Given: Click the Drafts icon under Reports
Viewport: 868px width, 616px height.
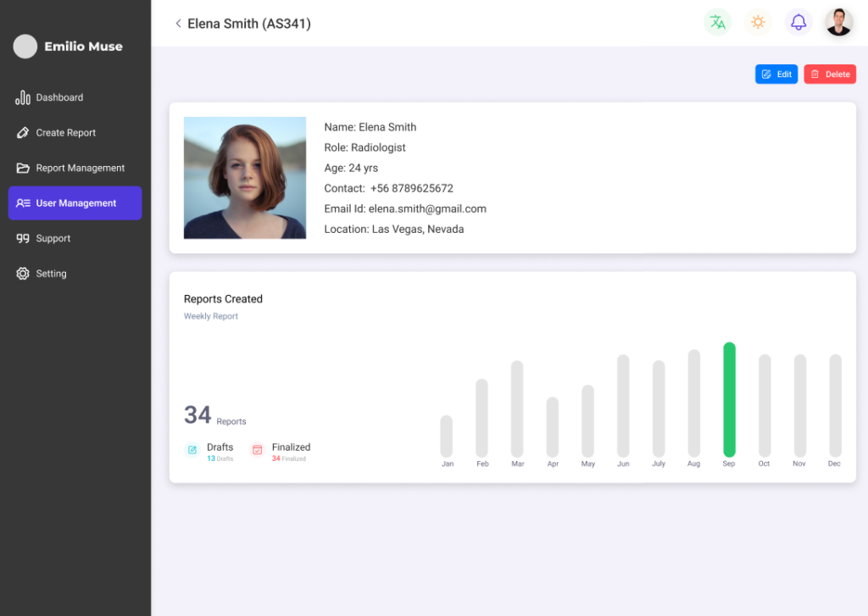Looking at the screenshot, I should point(192,450).
